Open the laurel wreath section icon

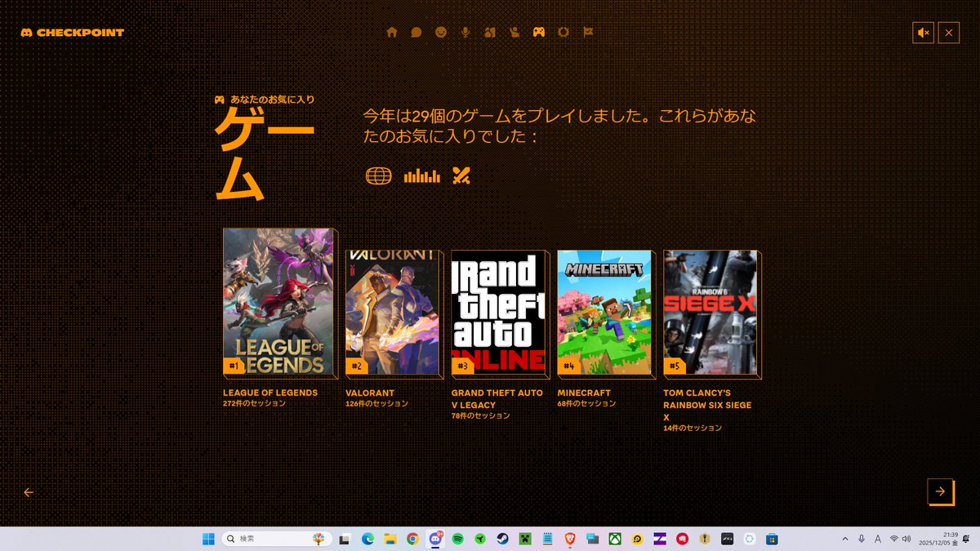pyautogui.click(x=563, y=33)
